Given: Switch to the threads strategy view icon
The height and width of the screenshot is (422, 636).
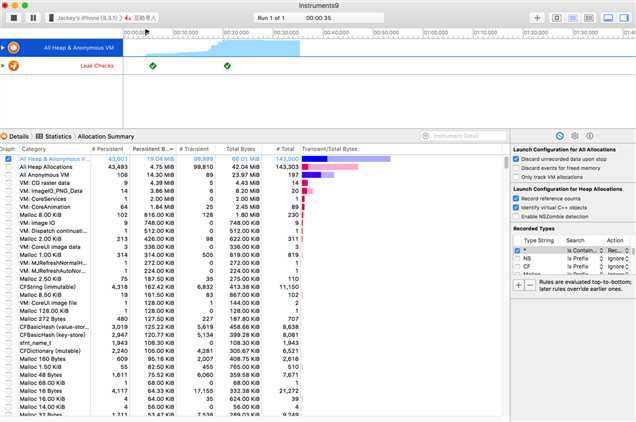Looking at the screenshot, I should tap(589, 18).
